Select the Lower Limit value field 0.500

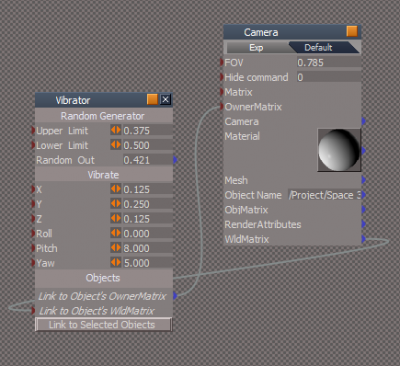click(148, 145)
